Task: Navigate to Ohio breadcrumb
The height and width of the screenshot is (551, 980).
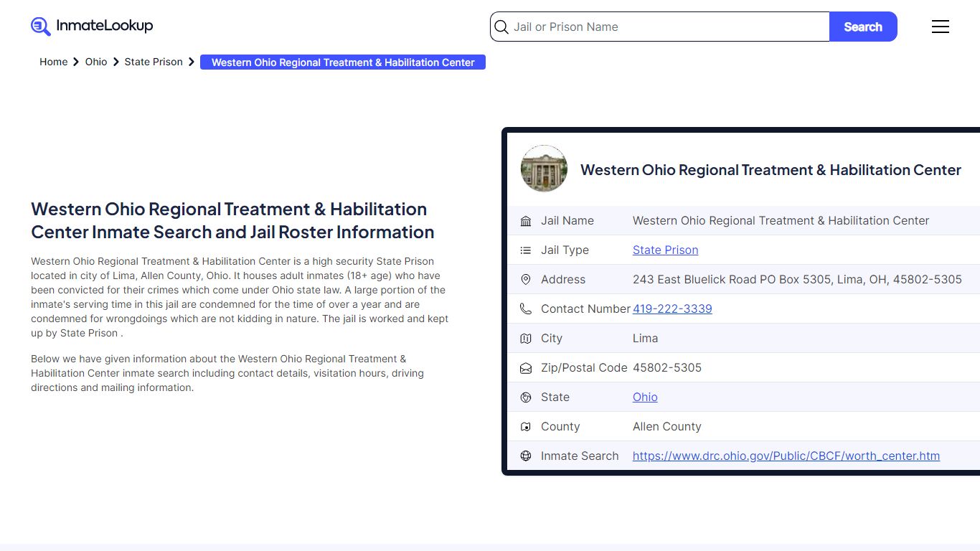Action: coord(96,62)
